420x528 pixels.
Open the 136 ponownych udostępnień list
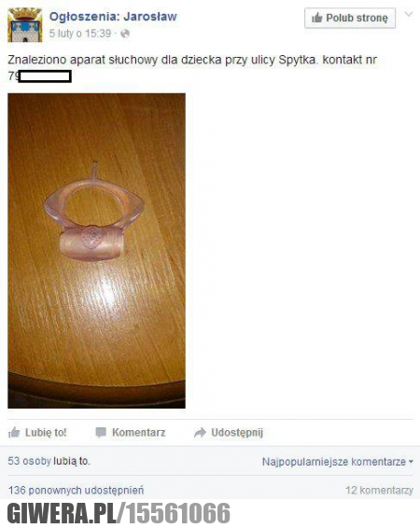coord(77,490)
